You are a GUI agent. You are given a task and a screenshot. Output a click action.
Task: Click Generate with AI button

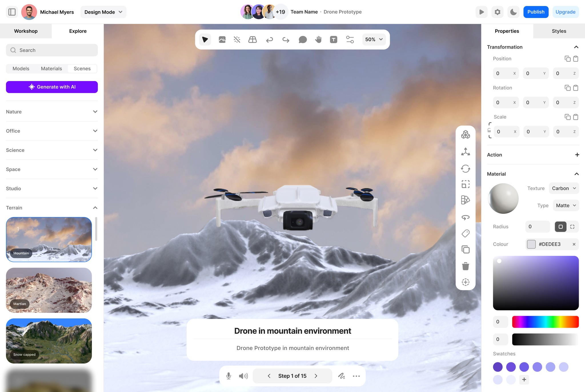(52, 87)
